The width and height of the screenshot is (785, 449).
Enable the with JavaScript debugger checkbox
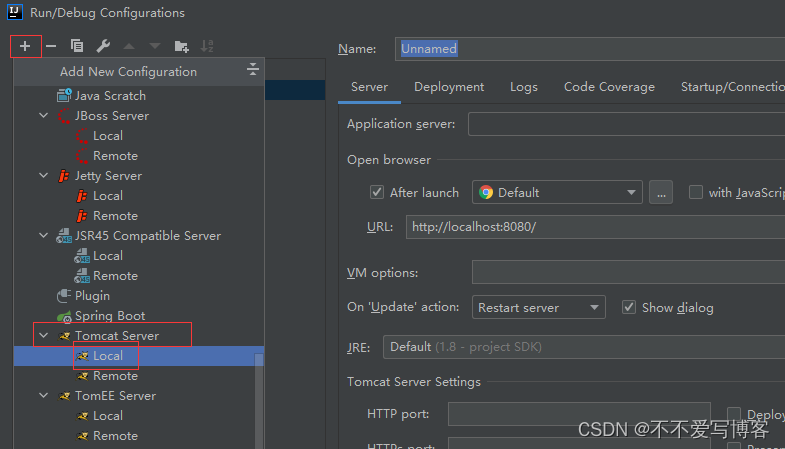(696, 192)
